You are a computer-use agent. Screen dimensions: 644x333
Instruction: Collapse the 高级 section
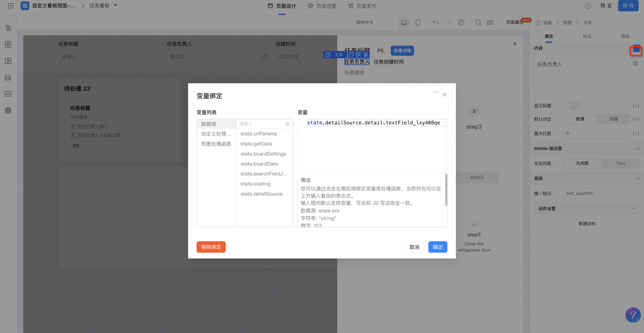[638, 179]
